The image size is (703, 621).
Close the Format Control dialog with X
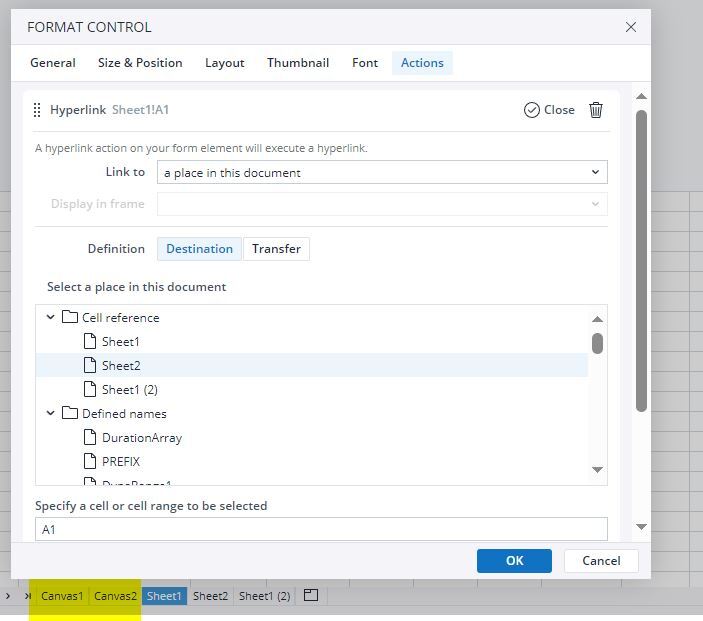point(631,27)
